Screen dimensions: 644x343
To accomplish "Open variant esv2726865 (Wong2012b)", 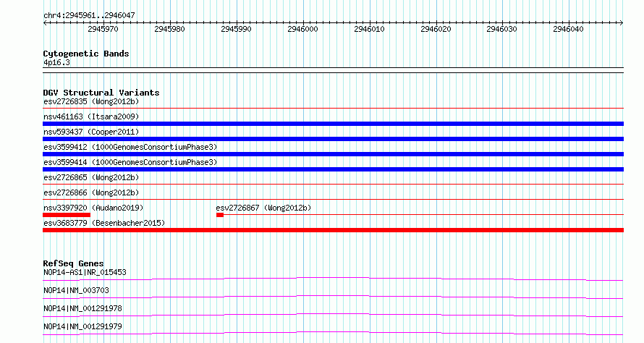I will (x=91, y=177).
